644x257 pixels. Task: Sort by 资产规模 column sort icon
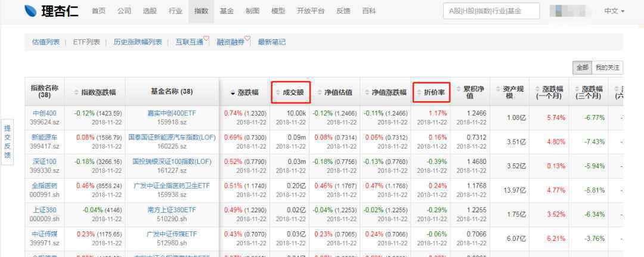click(x=496, y=89)
